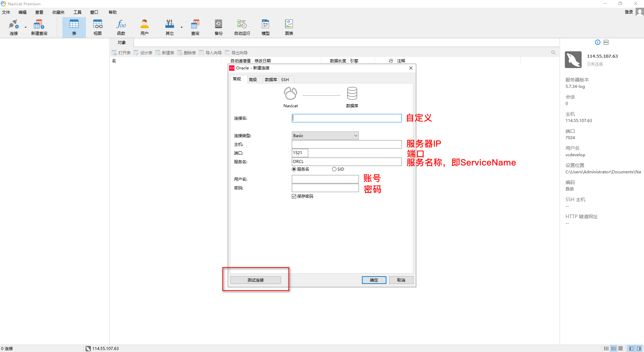Image resolution: width=644 pixels, height=352 pixels.
Task: Click the 服务名 field showing ORCL
Action: [x=347, y=162]
